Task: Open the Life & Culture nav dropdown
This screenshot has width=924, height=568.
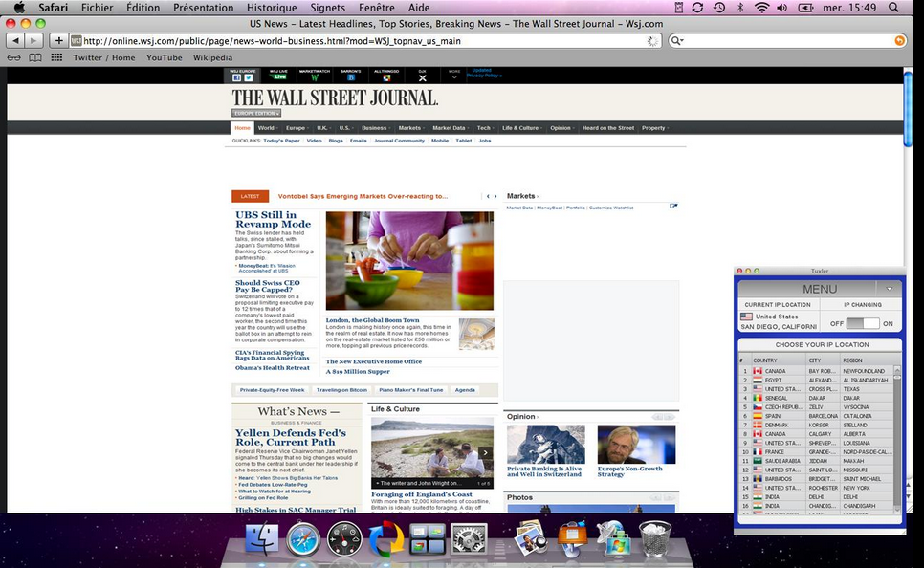Action: click(x=521, y=128)
